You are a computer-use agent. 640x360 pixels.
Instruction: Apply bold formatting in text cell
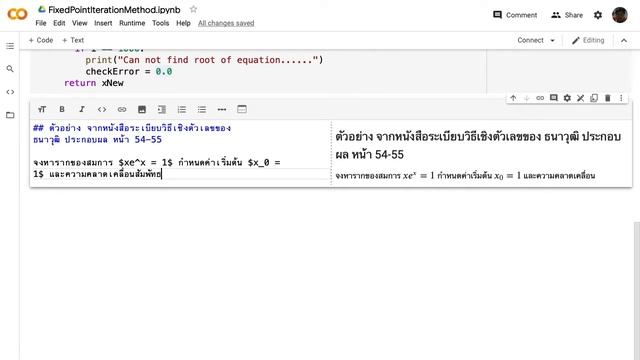click(x=62, y=109)
